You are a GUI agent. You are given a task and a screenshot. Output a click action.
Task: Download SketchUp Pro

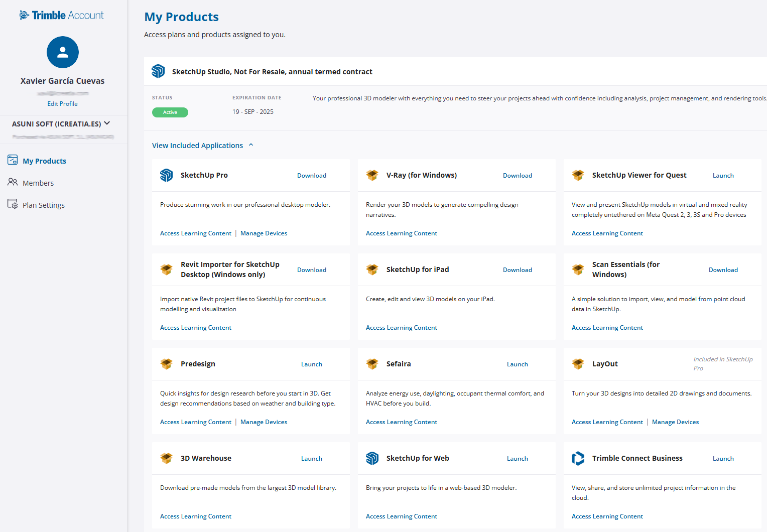tap(311, 176)
